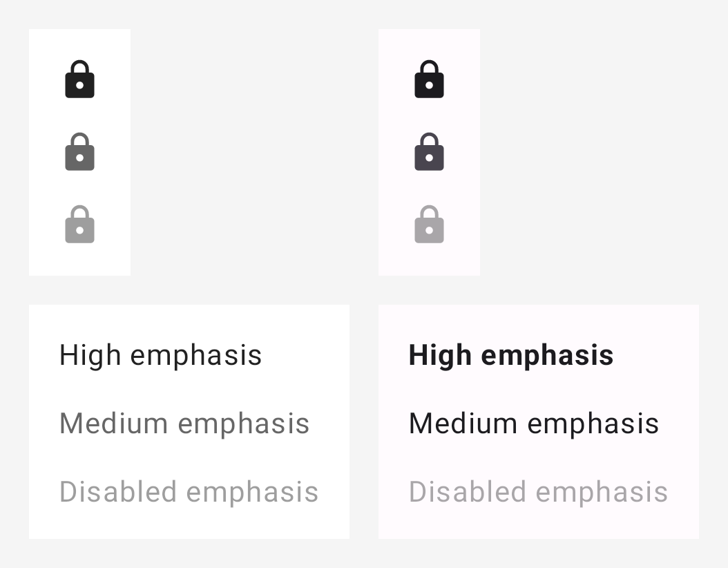The width and height of the screenshot is (728, 568).
Task: Click the darkest lock icon in the left white panel
Action: tap(79, 79)
